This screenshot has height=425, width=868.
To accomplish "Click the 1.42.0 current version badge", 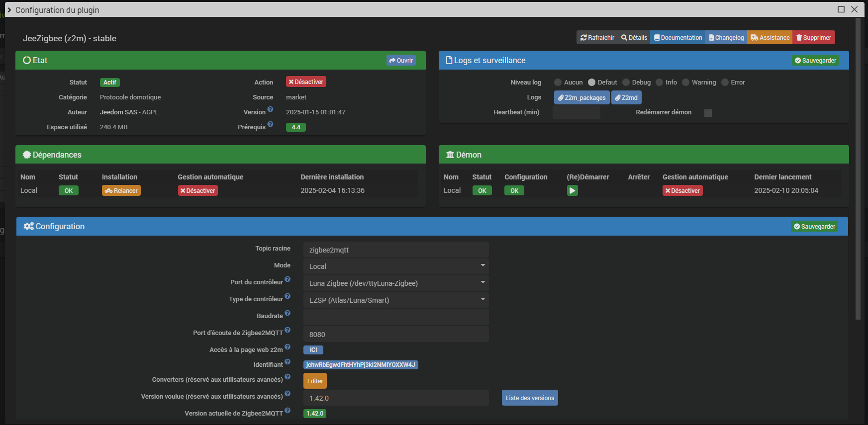I will (315, 414).
